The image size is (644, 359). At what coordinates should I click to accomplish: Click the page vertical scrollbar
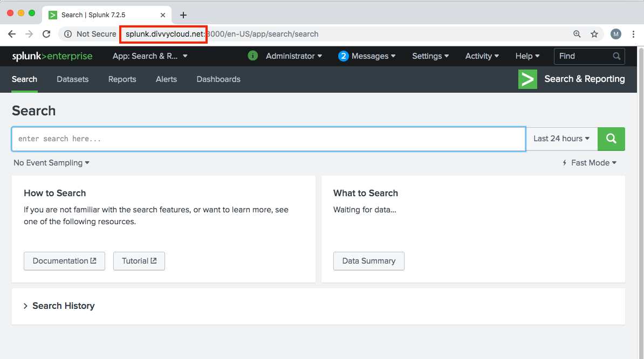[641, 203]
